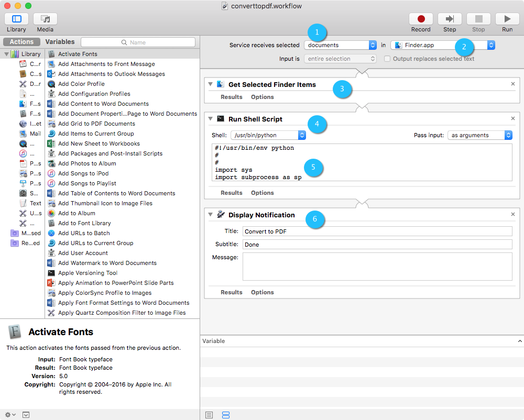524x420 pixels.
Task: Open the gear menu at bottom left
Action: 10,415
